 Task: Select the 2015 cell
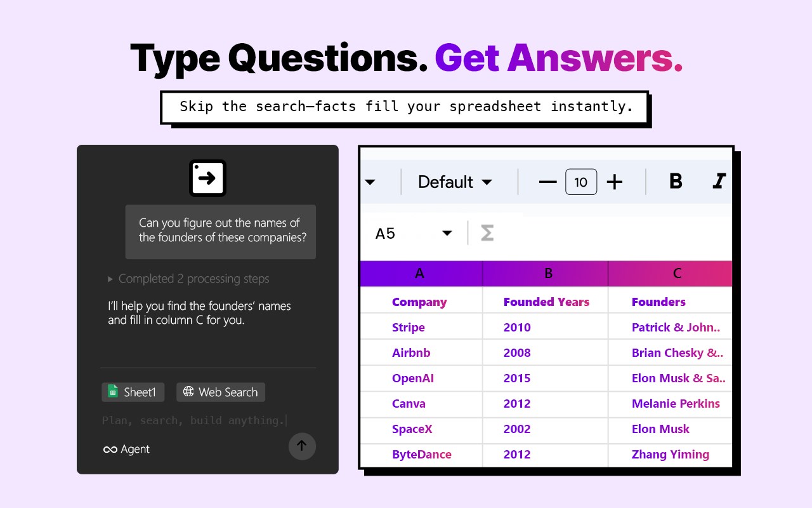(x=546, y=378)
